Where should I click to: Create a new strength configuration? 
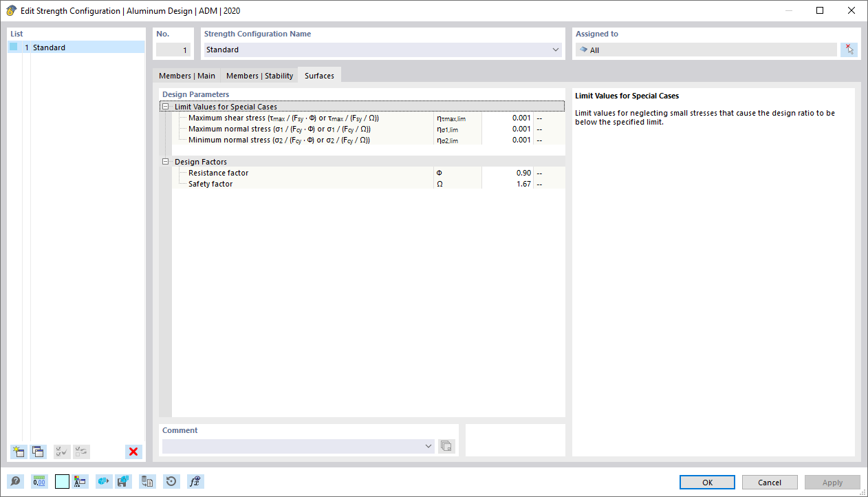click(x=18, y=452)
